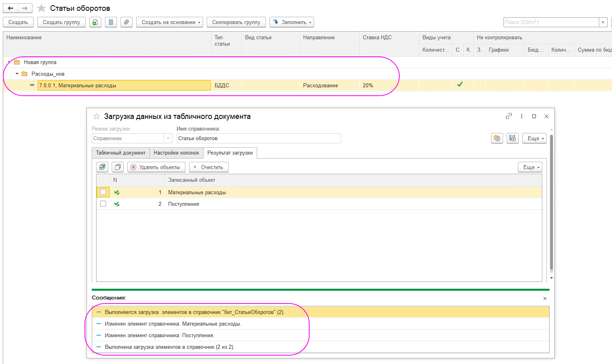Viewport: 612px width, 364px height.
Task: Open the Заполнить dropdown menu
Action: 292,22
